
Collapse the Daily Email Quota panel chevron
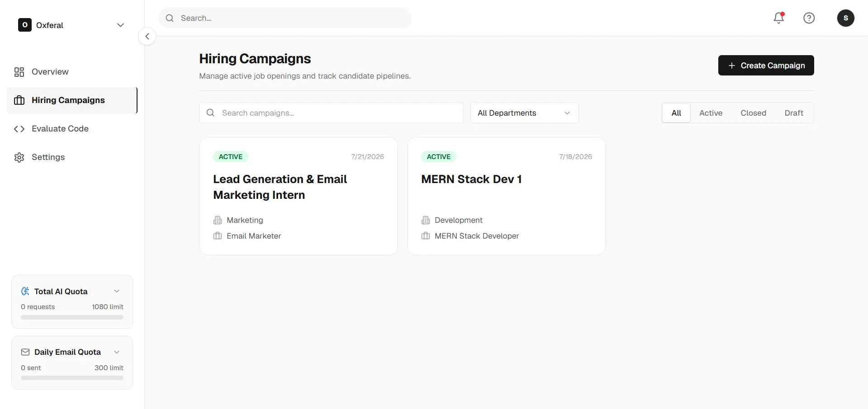tap(117, 352)
